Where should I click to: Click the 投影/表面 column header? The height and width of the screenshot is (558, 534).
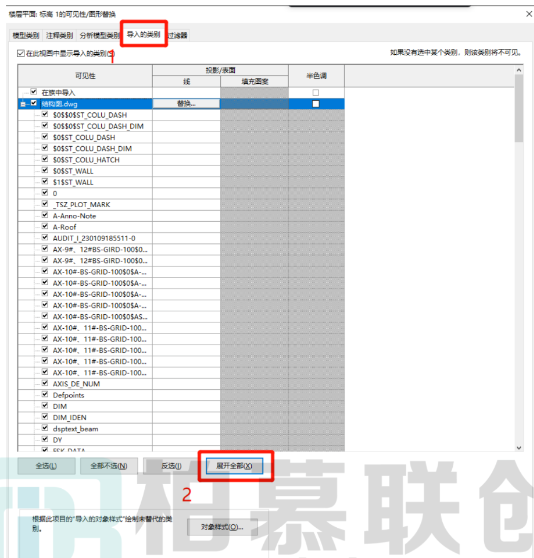pos(220,70)
